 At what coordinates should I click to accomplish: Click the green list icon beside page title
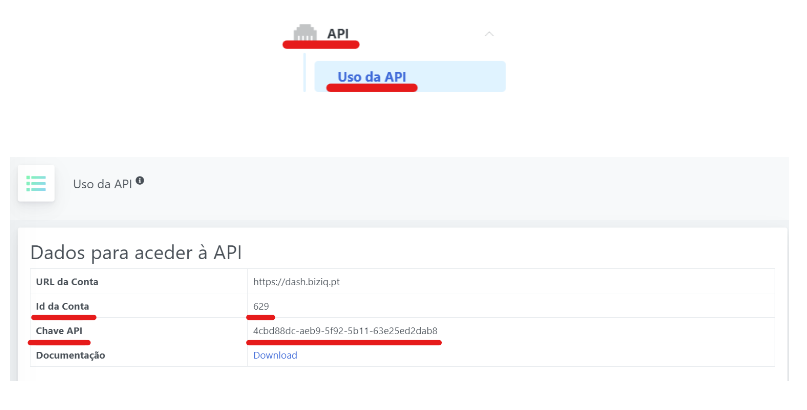(36, 184)
